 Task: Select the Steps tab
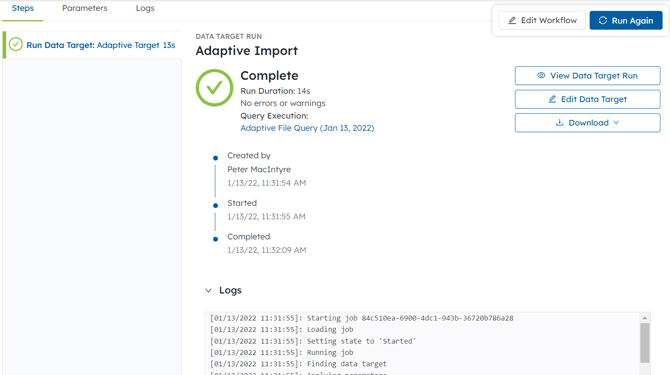pyautogui.click(x=23, y=8)
